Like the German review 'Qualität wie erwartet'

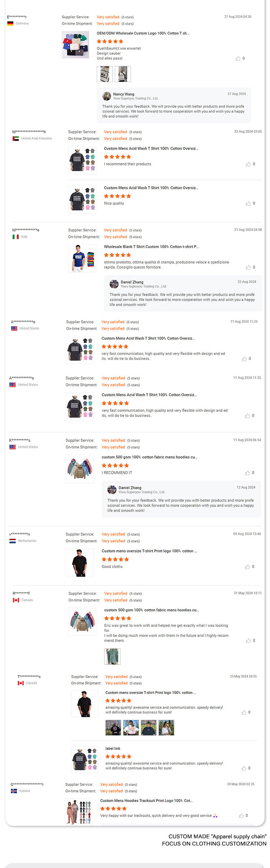pos(238,58)
